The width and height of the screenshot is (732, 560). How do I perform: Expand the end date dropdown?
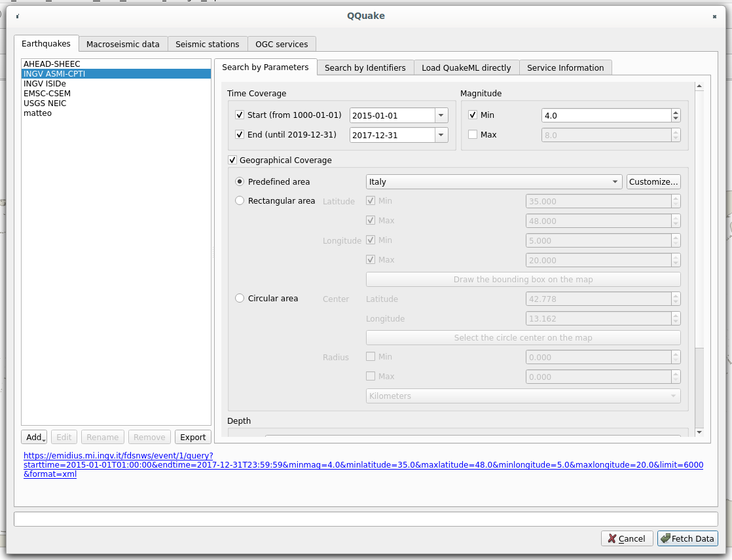click(441, 134)
